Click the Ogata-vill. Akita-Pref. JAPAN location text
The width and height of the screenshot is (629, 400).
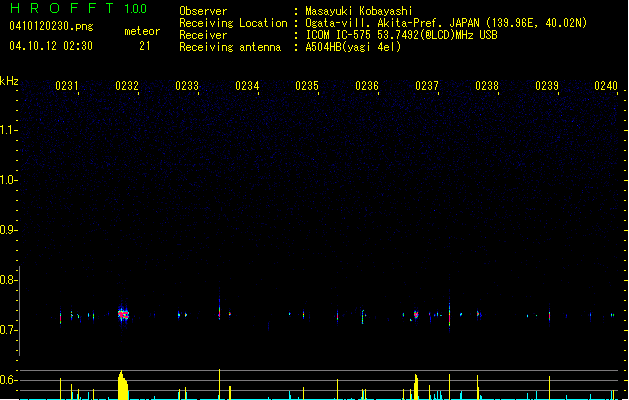pyautogui.click(x=446, y=23)
